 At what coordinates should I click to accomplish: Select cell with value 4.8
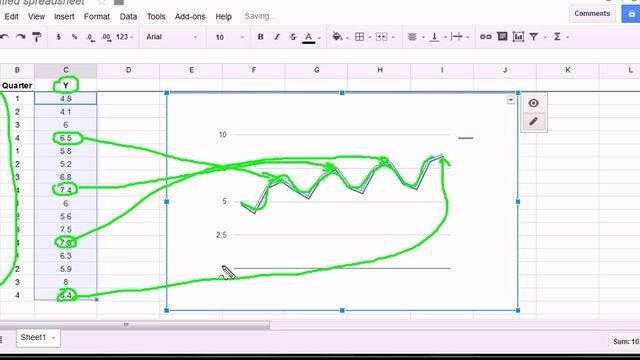(66, 98)
